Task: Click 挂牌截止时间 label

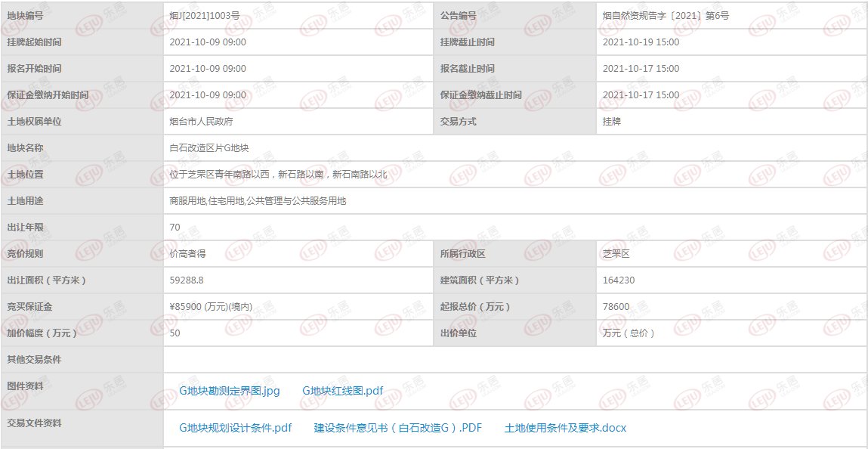Action: click(467, 42)
